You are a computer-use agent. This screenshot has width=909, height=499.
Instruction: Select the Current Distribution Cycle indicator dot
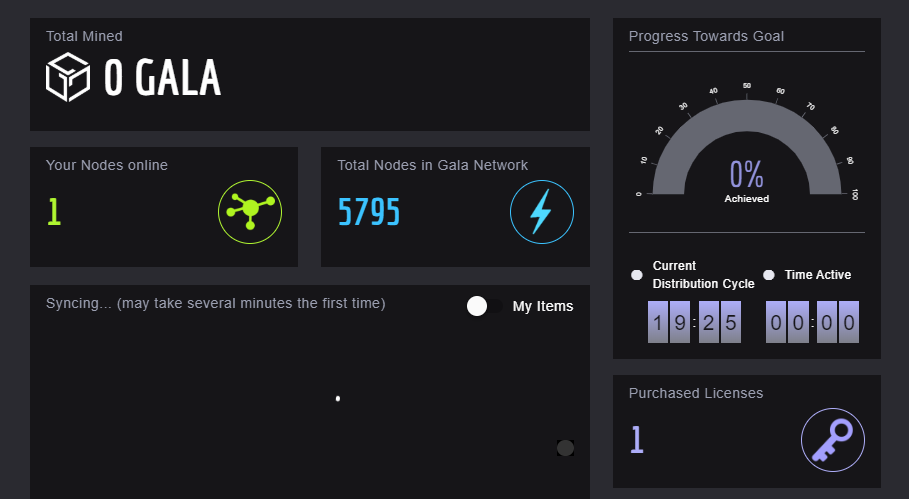coord(637,275)
